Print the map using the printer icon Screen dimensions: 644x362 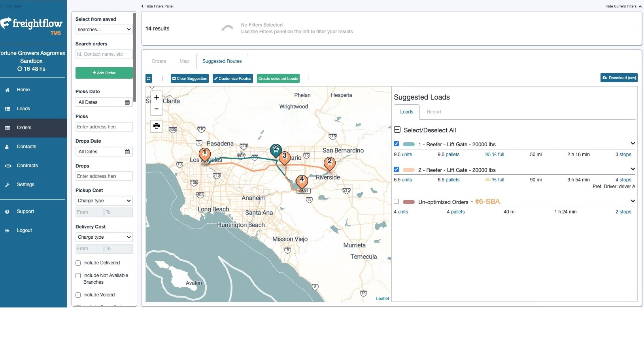pos(156,126)
